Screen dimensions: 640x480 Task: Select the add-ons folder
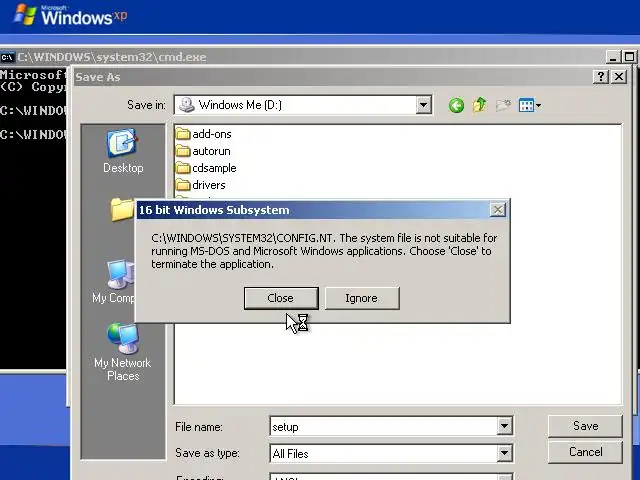(204, 134)
